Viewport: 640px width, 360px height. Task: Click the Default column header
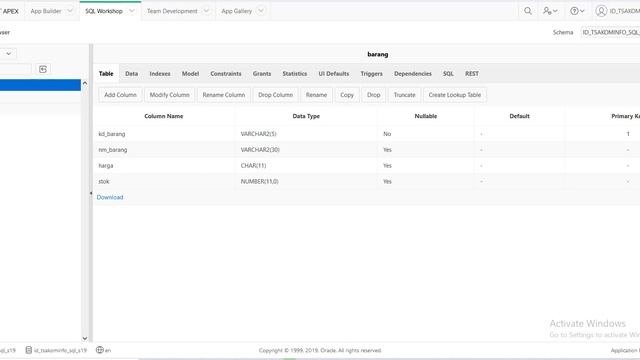(519, 116)
